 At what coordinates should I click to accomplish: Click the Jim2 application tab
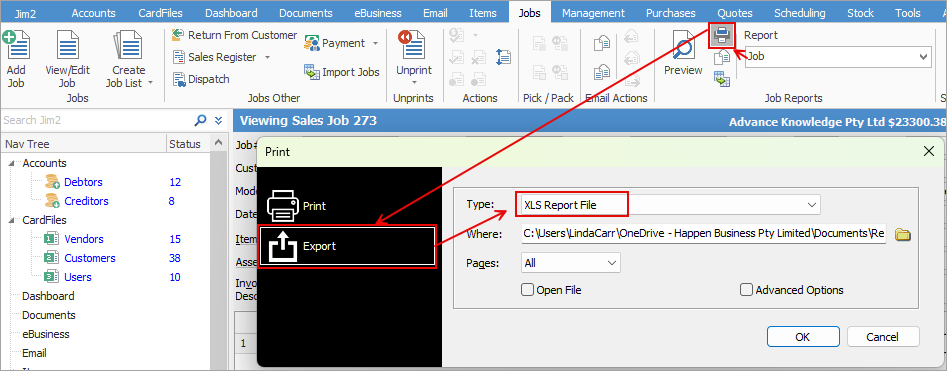click(25, 13)
